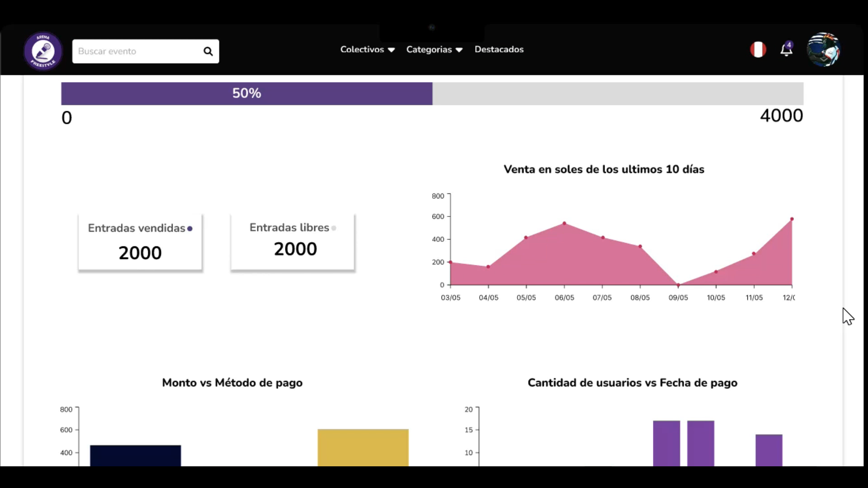Click the Categorias label in navbar

429,49
